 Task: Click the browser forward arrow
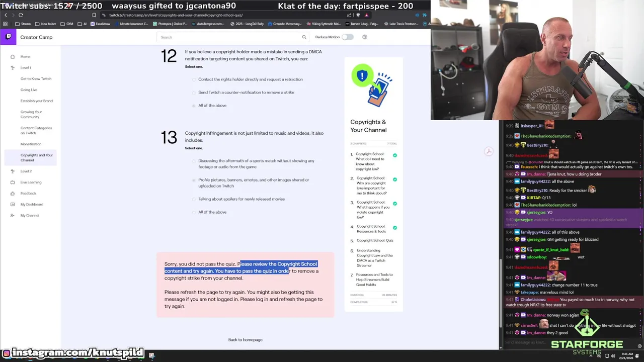point(13,15)
